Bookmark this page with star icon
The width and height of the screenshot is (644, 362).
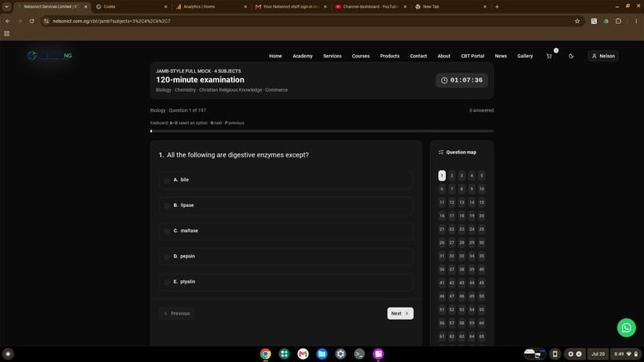(x=577, y=21)
